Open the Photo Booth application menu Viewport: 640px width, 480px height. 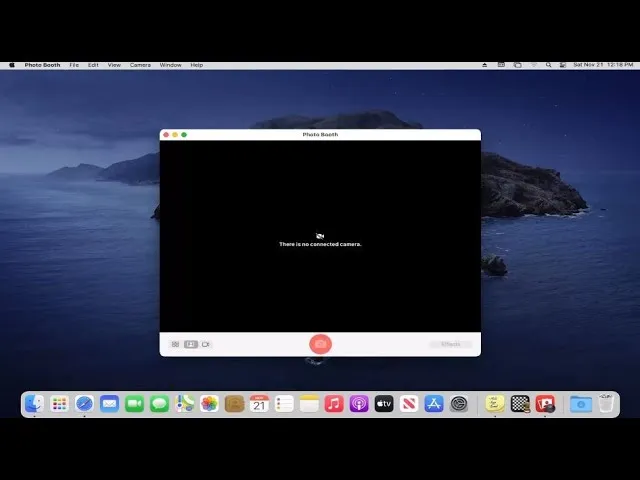point(42,65)
